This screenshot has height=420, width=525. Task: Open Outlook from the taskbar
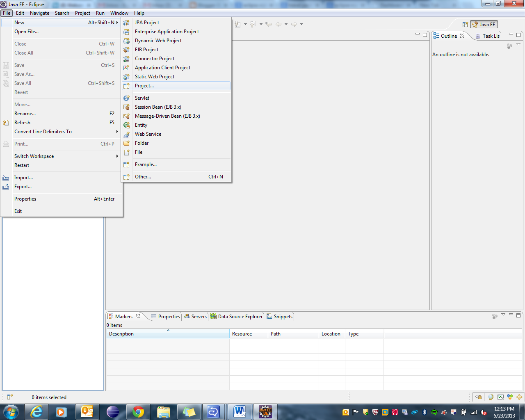(87, 411)
